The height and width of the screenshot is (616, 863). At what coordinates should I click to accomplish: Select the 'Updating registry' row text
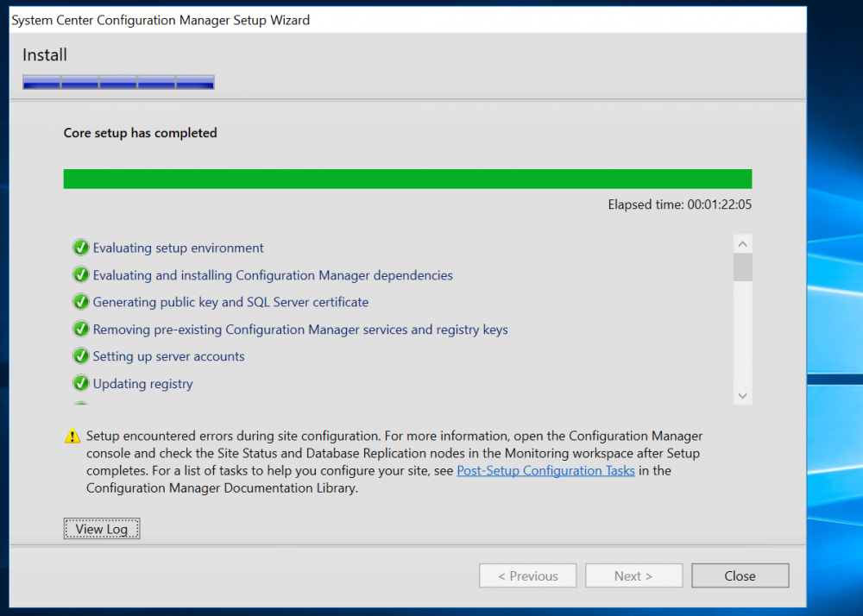(142, 383)
